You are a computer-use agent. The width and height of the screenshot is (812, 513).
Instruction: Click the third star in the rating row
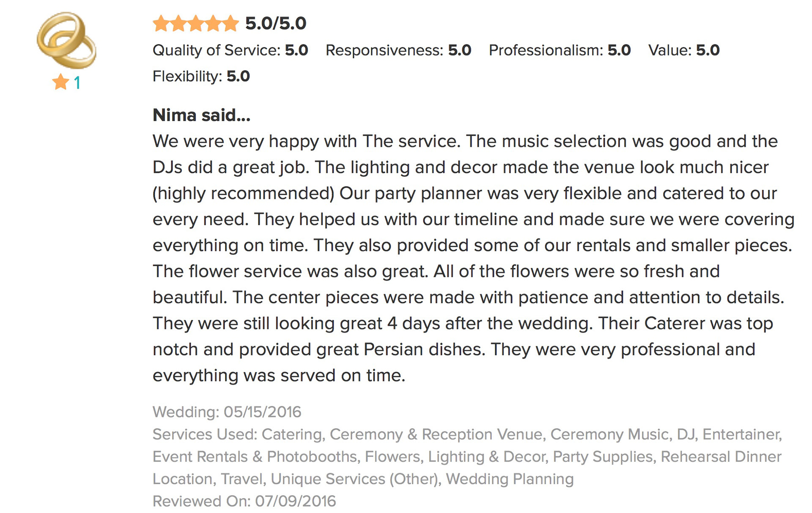[x=196, y=24]
